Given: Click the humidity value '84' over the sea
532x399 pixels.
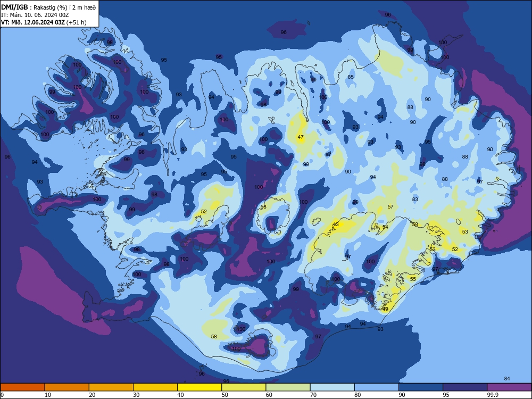Looking at the screenshot, I should (x=507, y=378).
